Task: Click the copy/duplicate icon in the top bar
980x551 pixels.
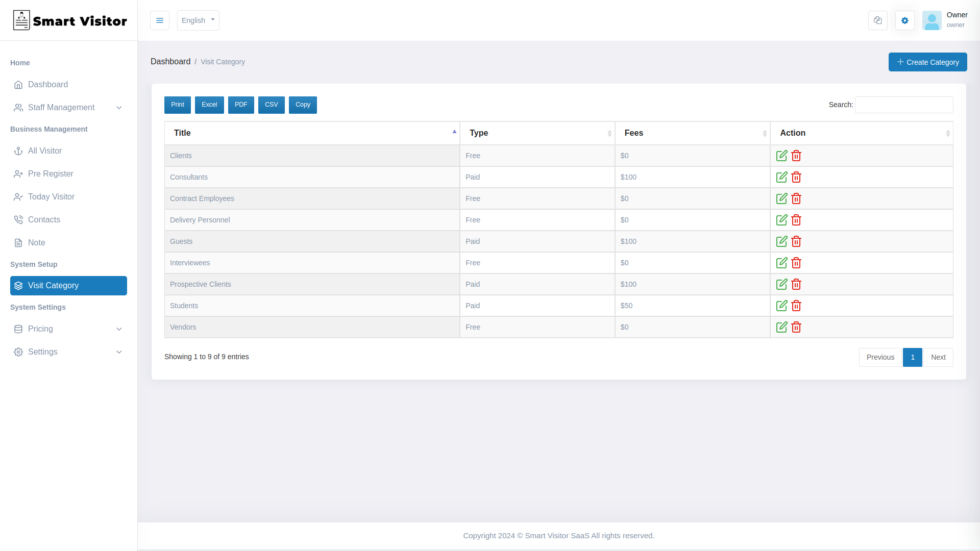Action: click(877, 20)
